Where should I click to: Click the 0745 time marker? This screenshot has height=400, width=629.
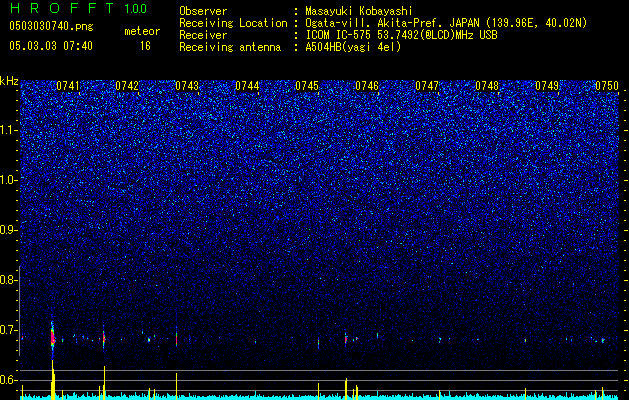[307, 86]
